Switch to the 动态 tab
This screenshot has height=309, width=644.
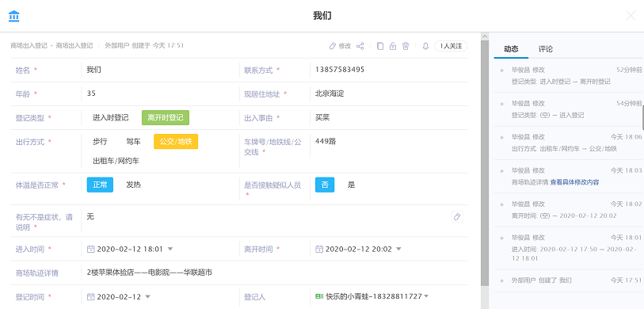[511, 49]
